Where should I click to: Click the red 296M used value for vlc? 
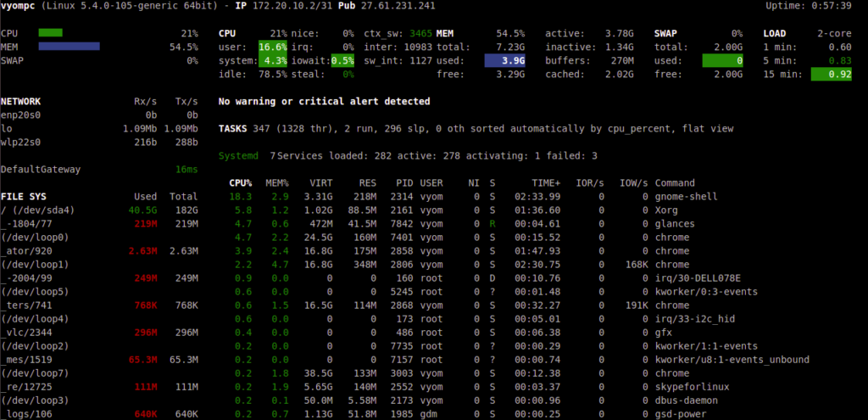click(146, 333)
